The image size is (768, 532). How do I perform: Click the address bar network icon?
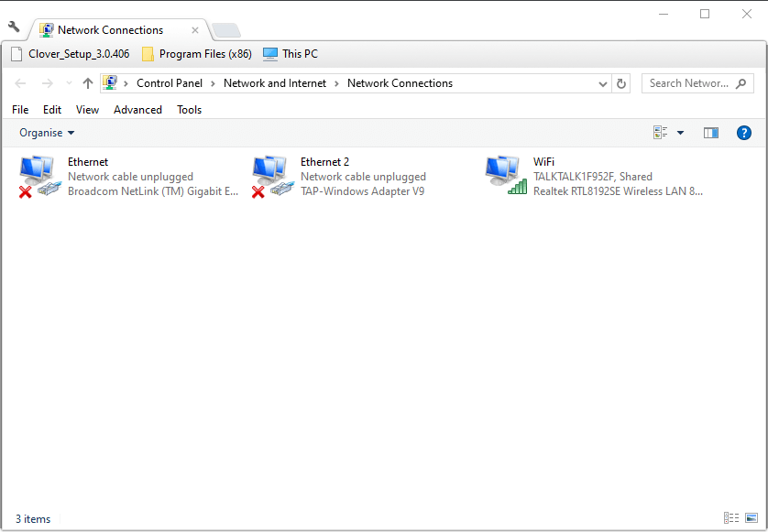click(110, 82)
